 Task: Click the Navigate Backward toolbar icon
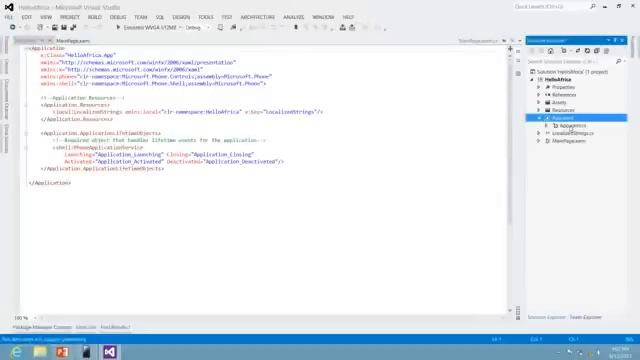pos(13,27)
